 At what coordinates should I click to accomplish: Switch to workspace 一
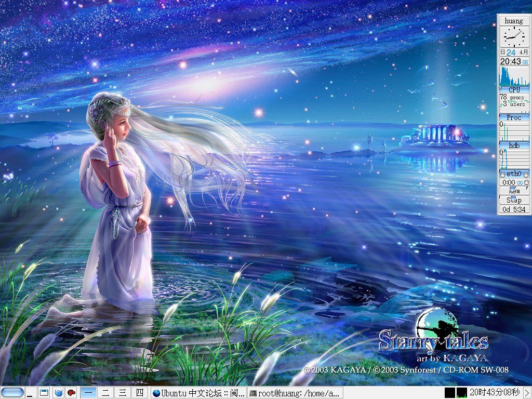tap(88, 393)
